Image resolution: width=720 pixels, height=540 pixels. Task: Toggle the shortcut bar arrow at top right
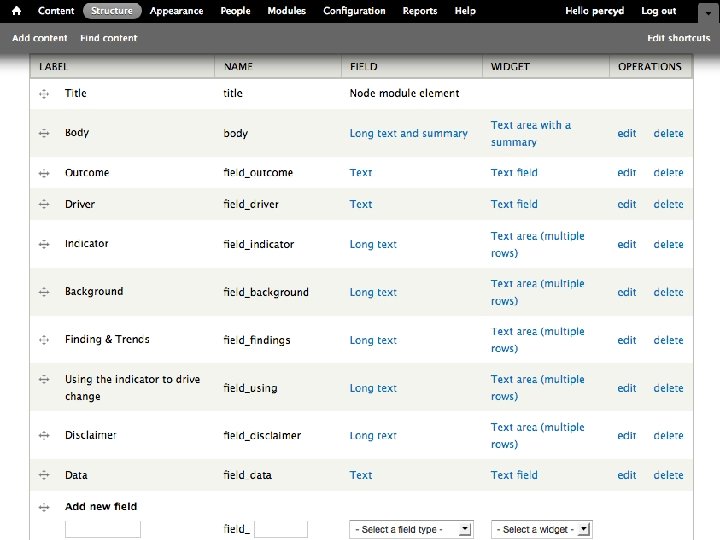pyautogui.click(x=708, y=13)
